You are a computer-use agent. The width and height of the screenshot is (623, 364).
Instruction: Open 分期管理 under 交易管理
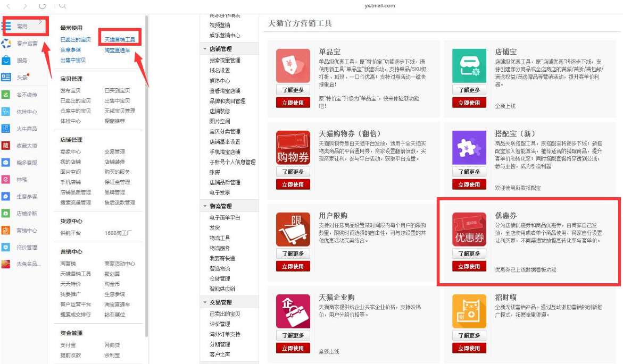coord(220,344)
